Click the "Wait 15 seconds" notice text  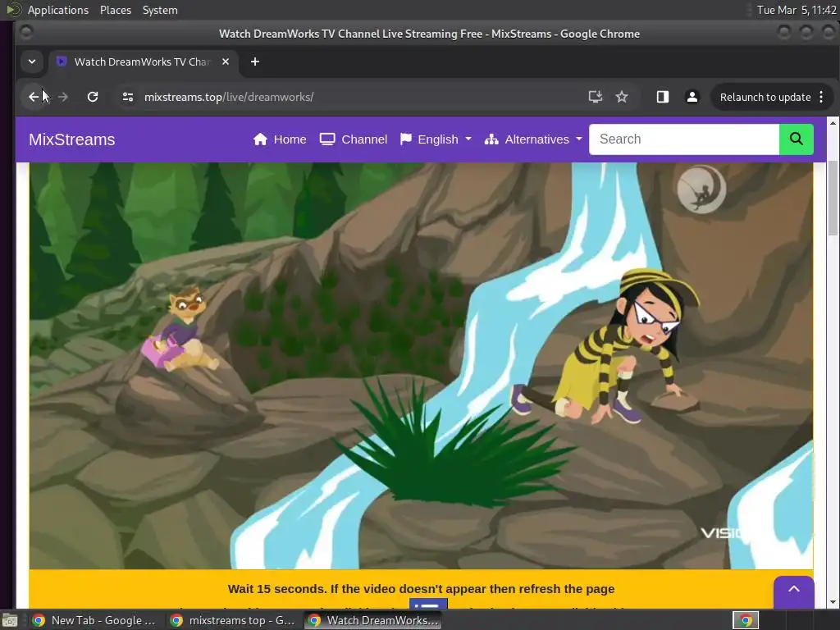click(x=421, y=589)
